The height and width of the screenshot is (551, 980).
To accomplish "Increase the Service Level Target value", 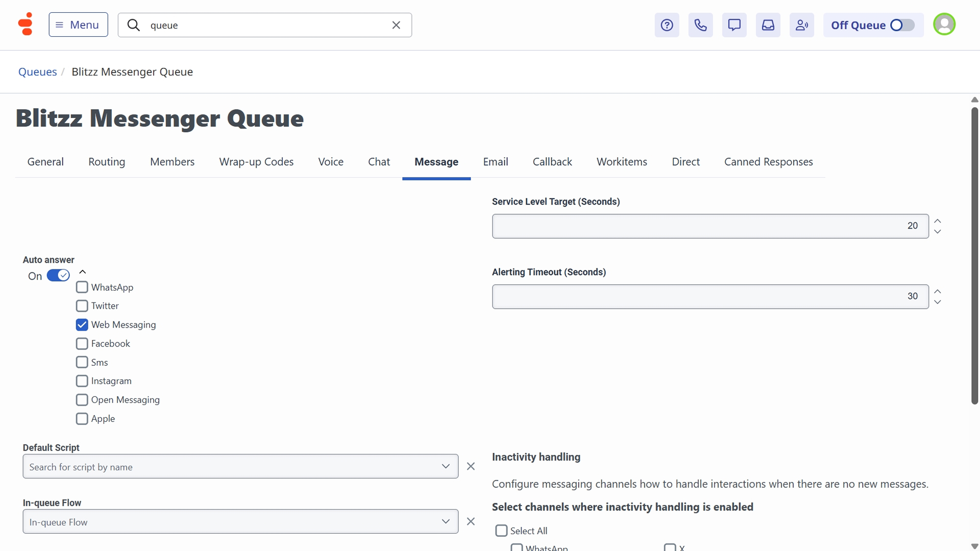I will [938, 221].
